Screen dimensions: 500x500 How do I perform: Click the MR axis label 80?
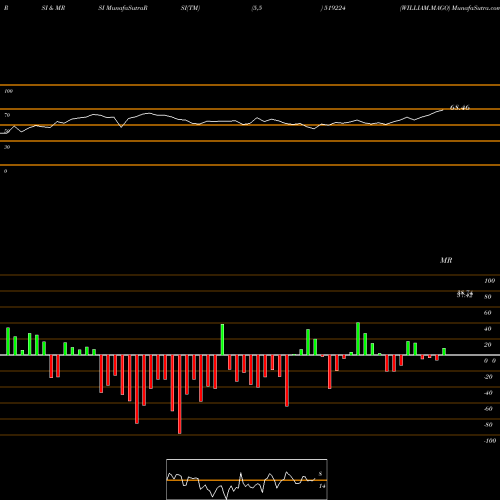[x=488, y=297]
